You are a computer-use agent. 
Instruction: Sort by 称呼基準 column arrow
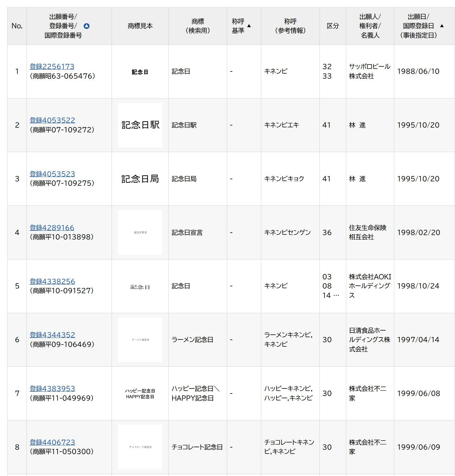pyautogui.click(x=249, y=26)
